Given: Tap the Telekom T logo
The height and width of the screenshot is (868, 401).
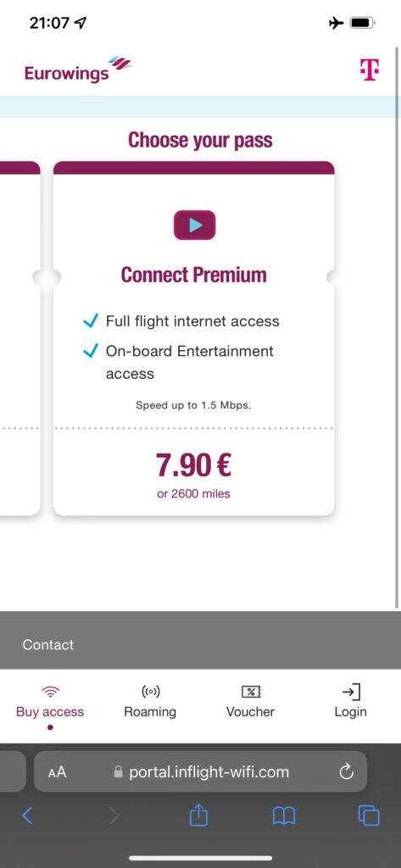Looking at the screenshot, I should pyautogui.click(x=370, y=70).
